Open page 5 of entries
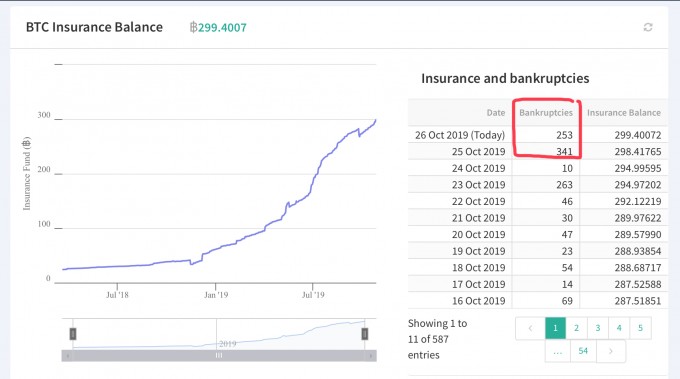This screenshot has height=379, width=680. click(640, 328)
